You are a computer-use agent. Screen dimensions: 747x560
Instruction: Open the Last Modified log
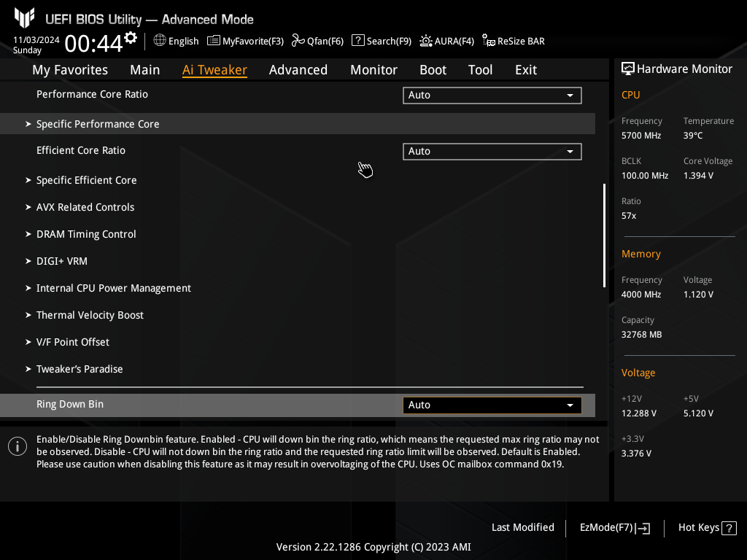click(522, 527)
